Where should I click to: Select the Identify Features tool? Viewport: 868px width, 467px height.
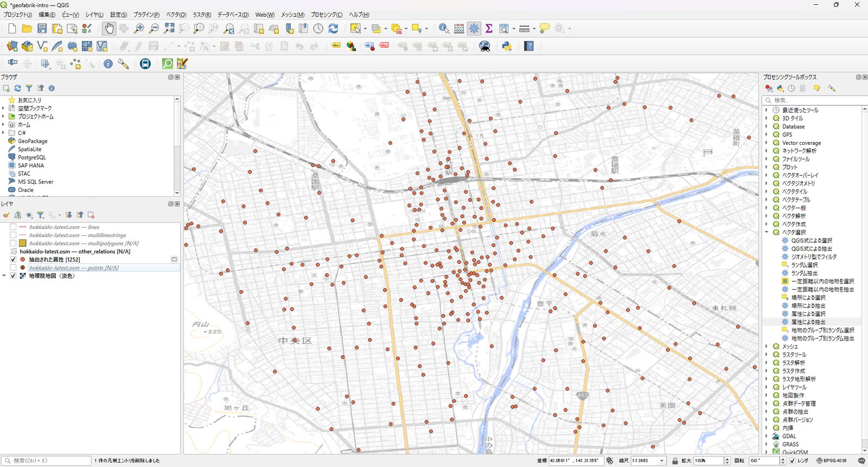[x=444, y=29]
